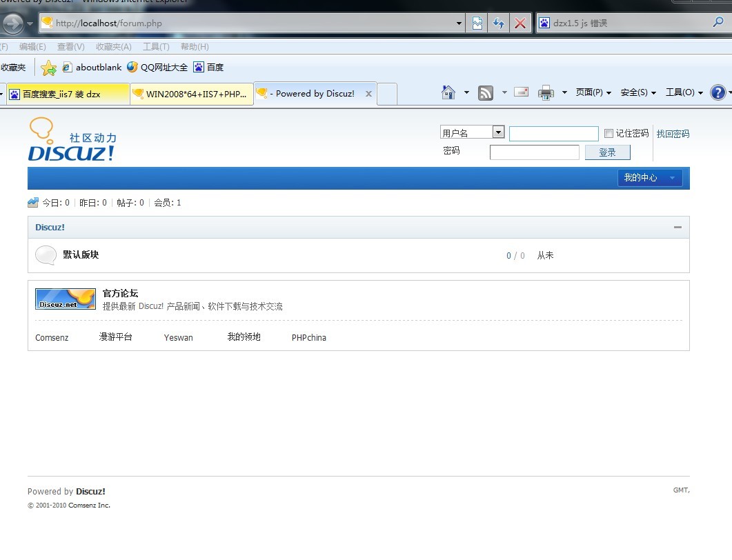Screen dimensions: 732x560
Task: Click the 找回密码 link
Action: coord(673,134)
